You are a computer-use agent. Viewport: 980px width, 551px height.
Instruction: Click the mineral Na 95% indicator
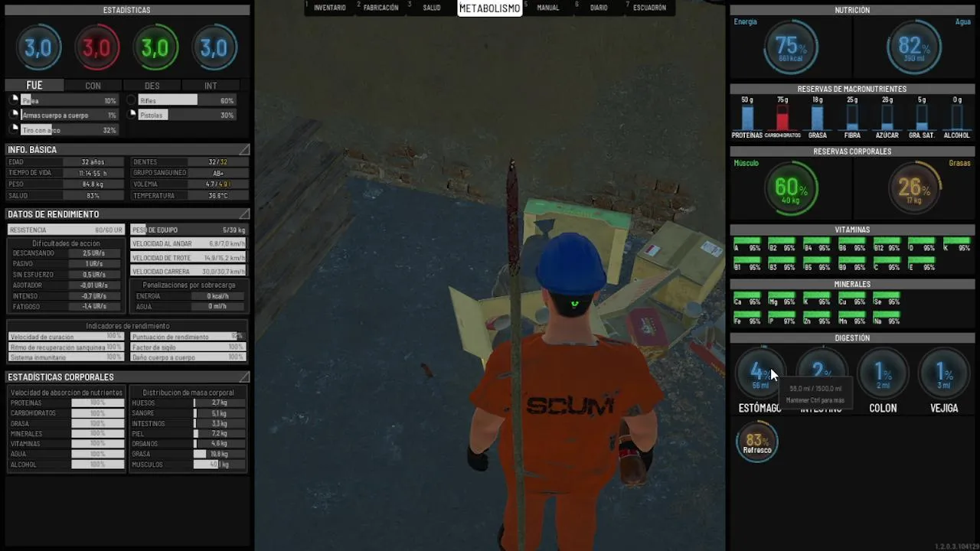coord(887,318)
